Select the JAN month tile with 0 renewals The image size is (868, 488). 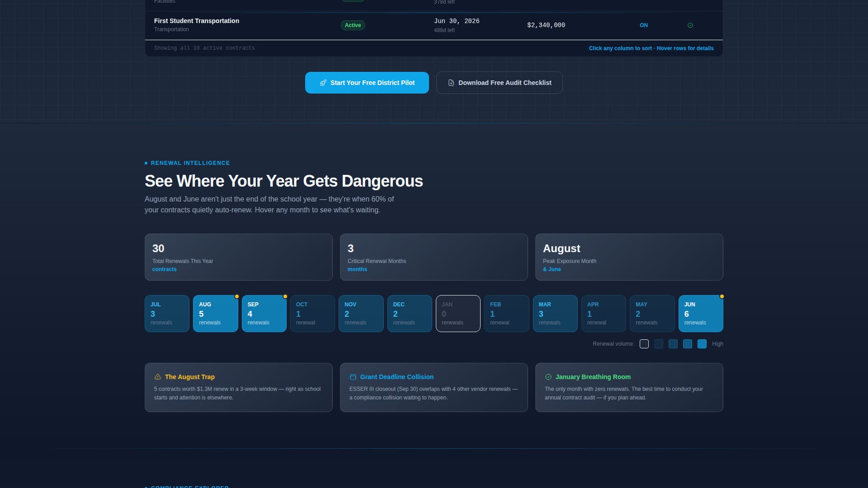tap(458, 314)
